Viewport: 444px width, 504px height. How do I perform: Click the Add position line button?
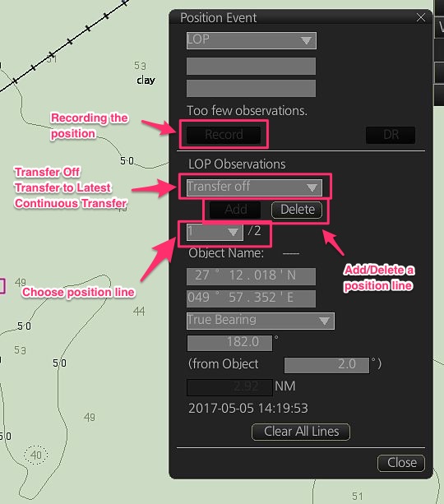point(235,210)
